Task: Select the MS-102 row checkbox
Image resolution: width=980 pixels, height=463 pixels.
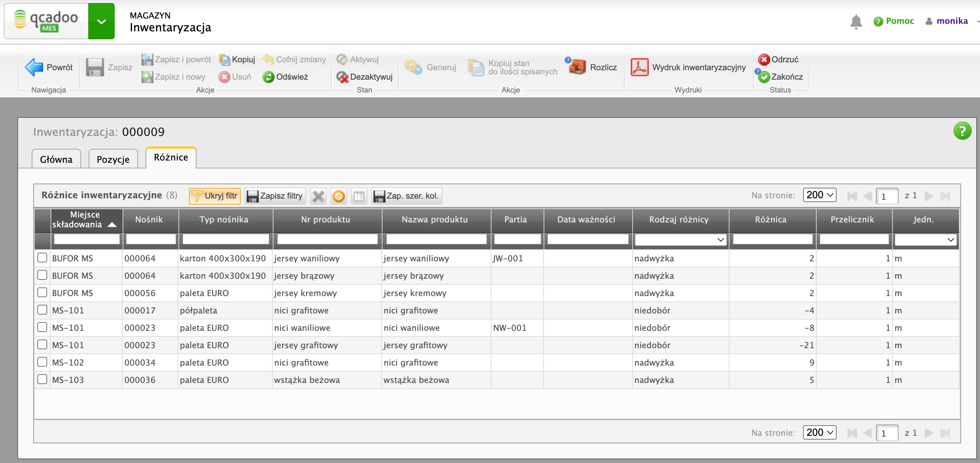Action: pos(42,362)
